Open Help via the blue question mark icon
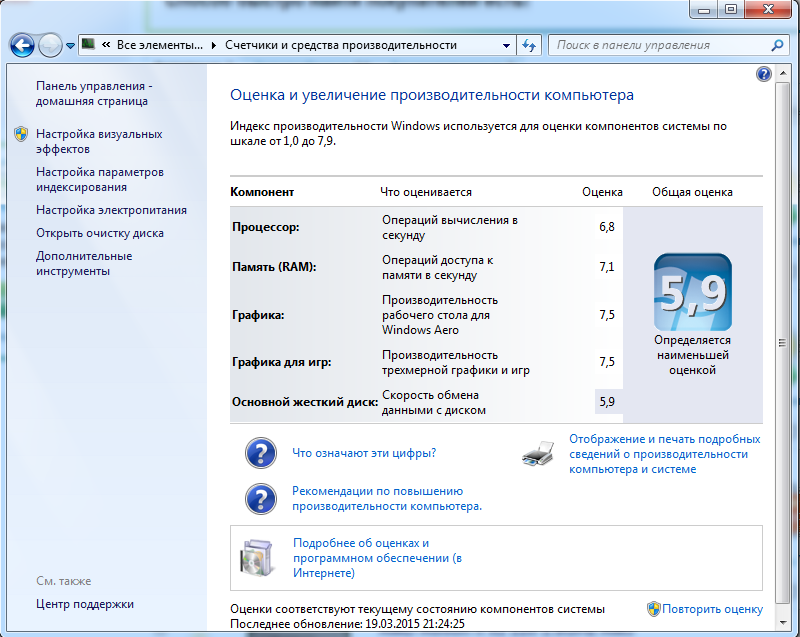Viewport: 800px width, 637px height. (x=764, y=74)
